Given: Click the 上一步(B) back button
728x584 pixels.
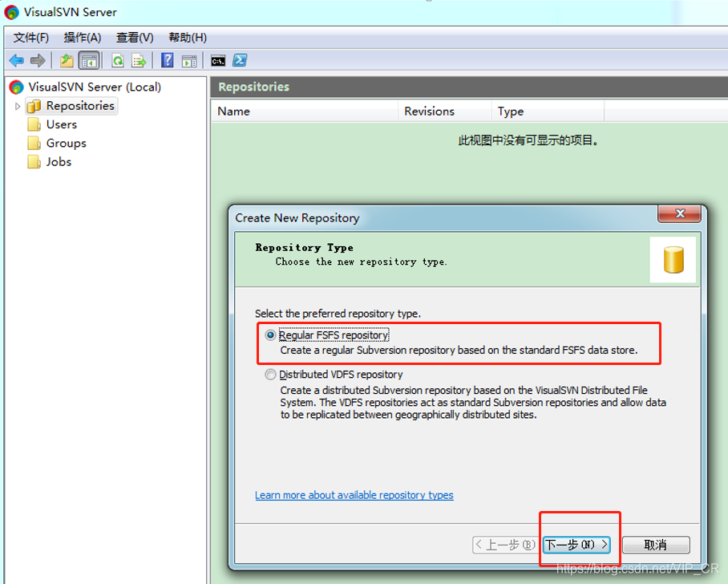Looking at the screenshot, I should [505, 545].
